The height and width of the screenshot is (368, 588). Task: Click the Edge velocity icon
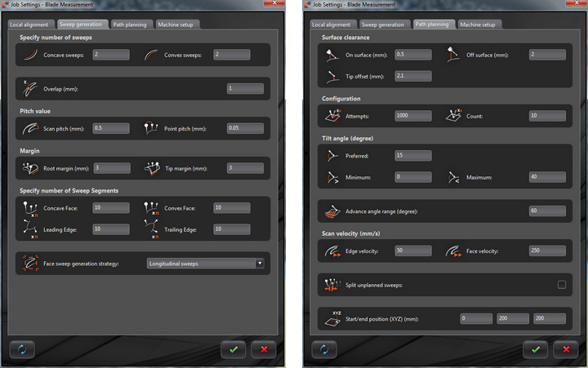tap(332, 251)
